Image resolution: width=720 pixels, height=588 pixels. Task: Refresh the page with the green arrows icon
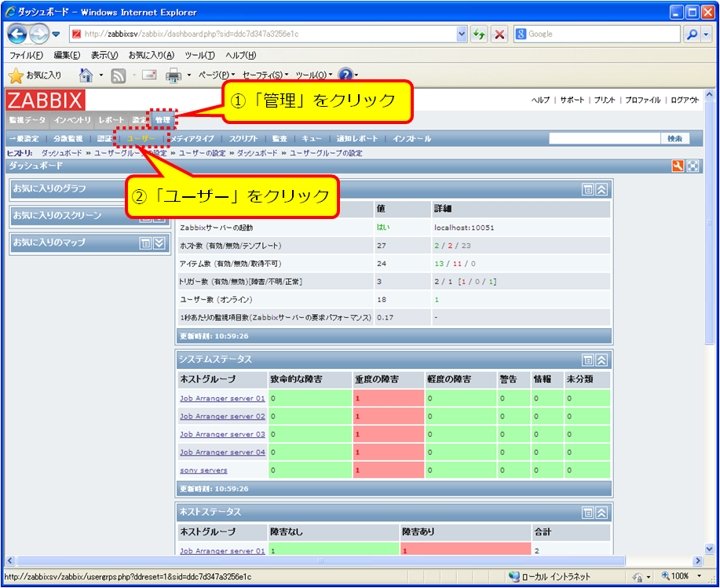click(479, 34)
